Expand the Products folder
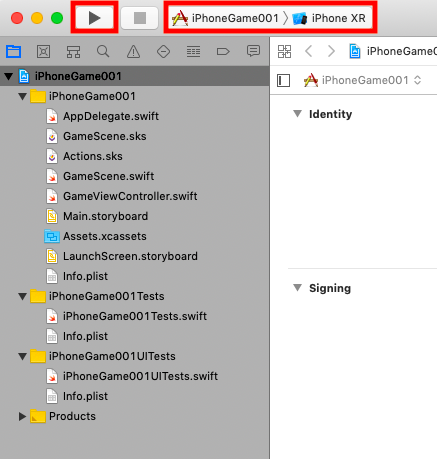This screenshot has height=459, width=437. (22, 416)
